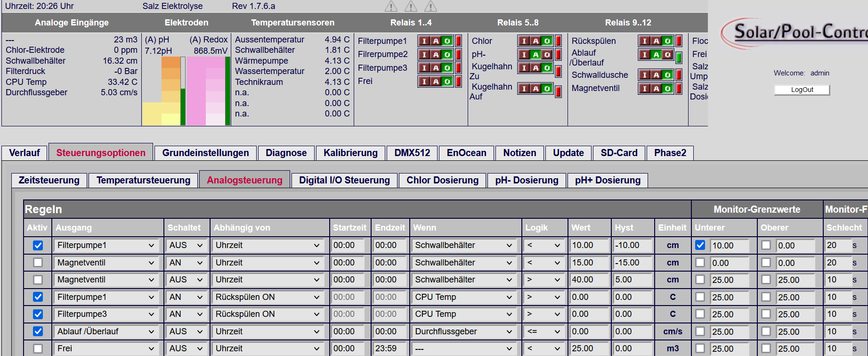Open Ausgang dropdown showing Ablauf /Überlauf
This screenshot has height=356, width=868.
pos(106,331)
